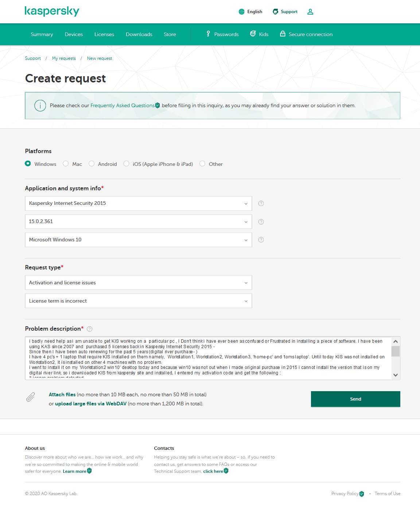420x506 pixels.
Task: Choose the Other platform option
Action: (x=202, y=164)
